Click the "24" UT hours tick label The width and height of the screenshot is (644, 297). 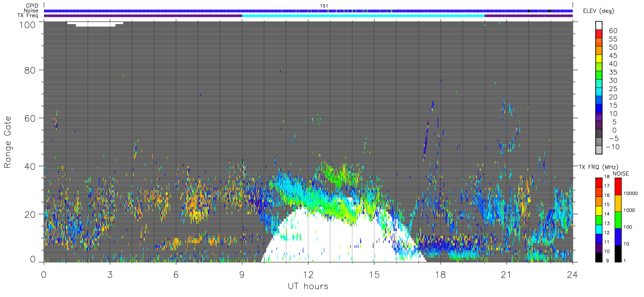tap(572, 274)
